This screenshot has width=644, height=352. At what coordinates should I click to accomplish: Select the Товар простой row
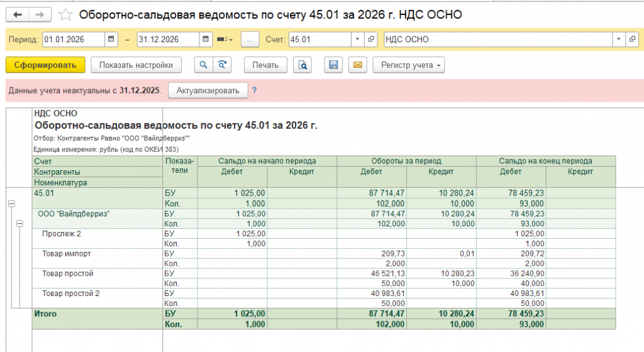pos(97,278)
